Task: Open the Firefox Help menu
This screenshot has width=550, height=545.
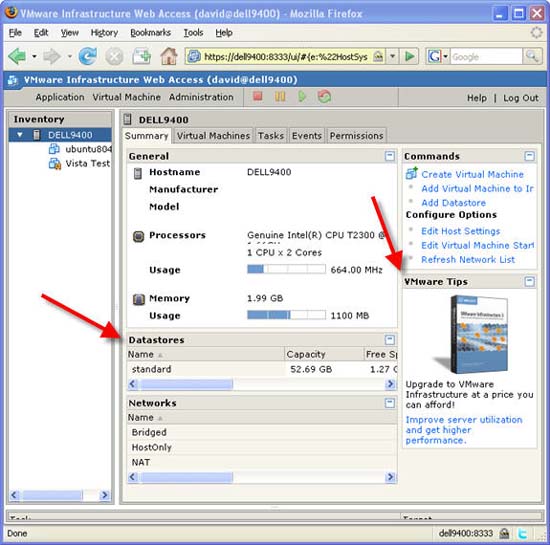Action: 224,33
